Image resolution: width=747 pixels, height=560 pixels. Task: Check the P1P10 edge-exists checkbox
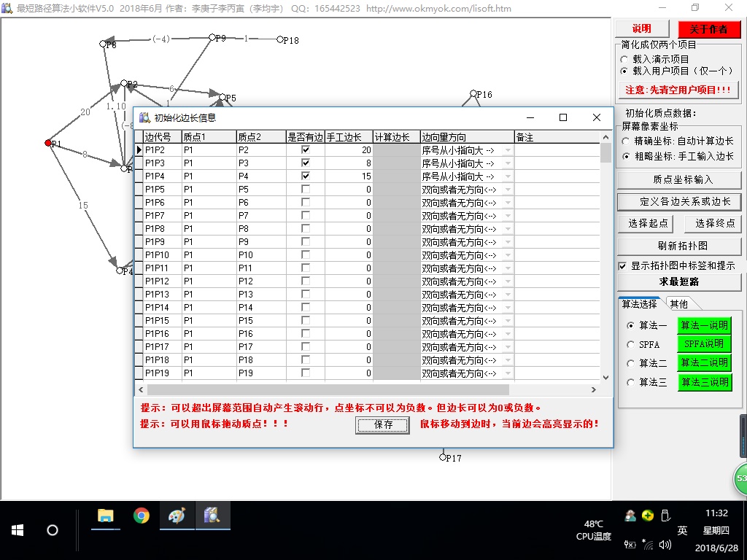(306, 254)
